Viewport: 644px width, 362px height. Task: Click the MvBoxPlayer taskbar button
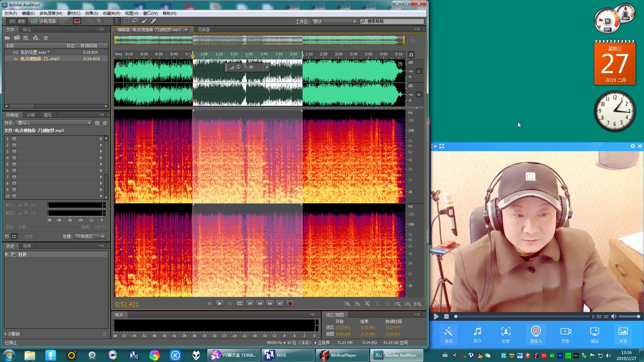click(x=343, y=355)
